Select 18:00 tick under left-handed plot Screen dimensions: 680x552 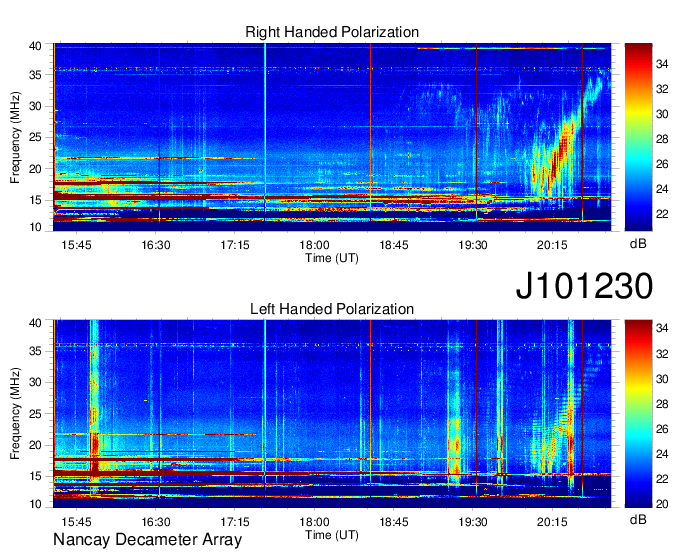point(314,522)
